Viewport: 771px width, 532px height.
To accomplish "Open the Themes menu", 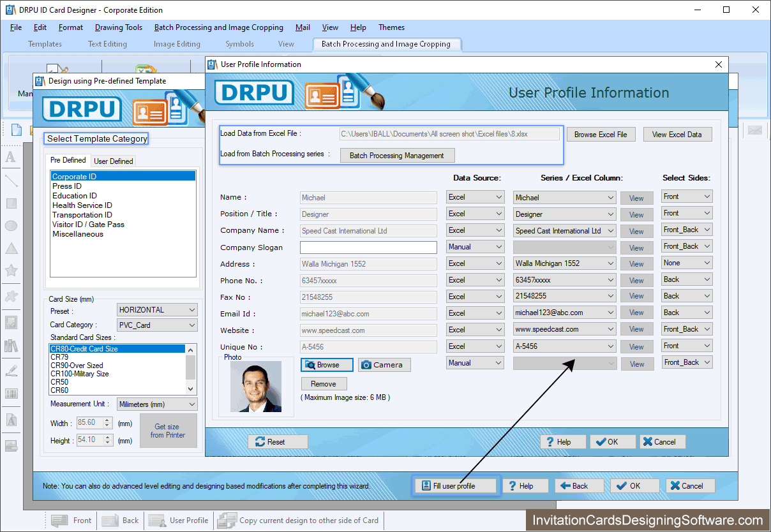I will 391,27.
